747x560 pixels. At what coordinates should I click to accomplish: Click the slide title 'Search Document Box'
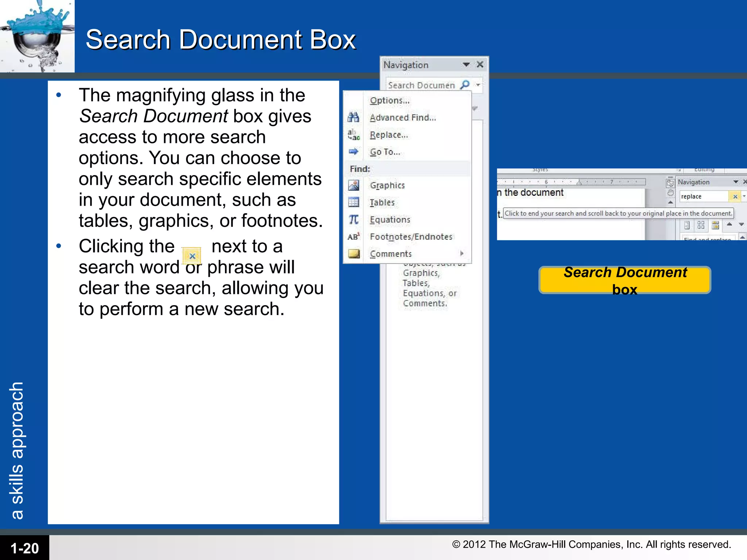tap(220, 39)
